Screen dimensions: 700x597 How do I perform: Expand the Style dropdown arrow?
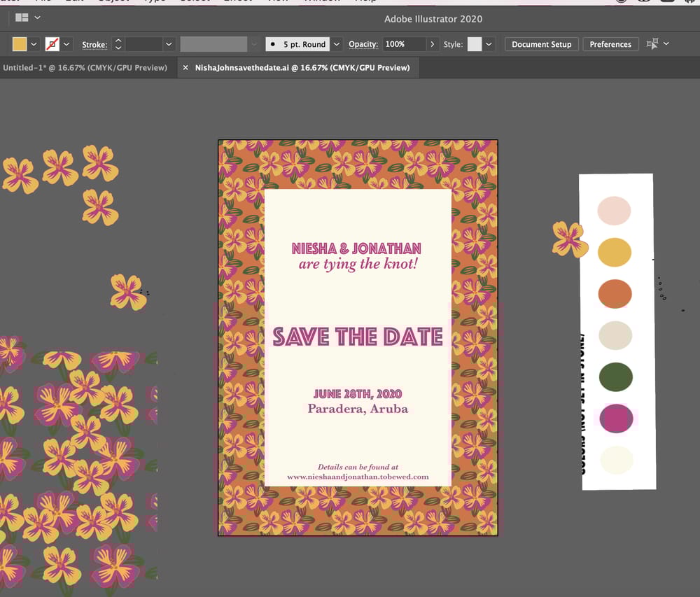tap(489, 44)
